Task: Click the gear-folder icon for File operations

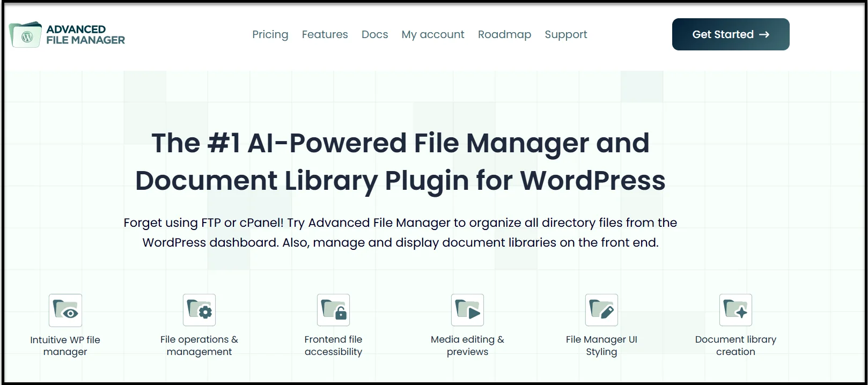Action: coord(199,310)
